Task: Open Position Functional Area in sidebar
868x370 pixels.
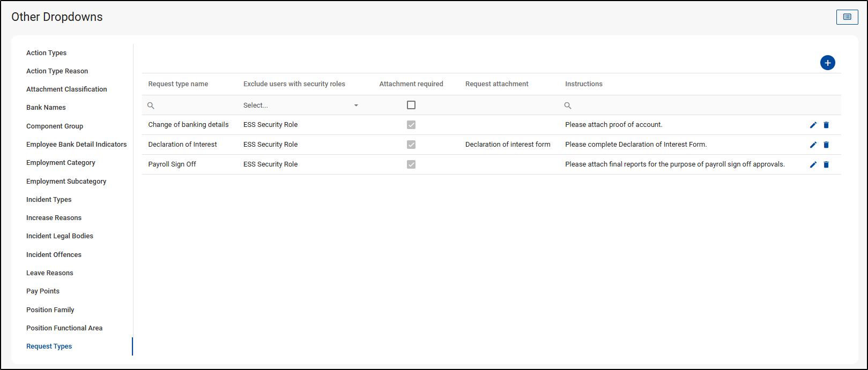Action: (x=64, y=328)
